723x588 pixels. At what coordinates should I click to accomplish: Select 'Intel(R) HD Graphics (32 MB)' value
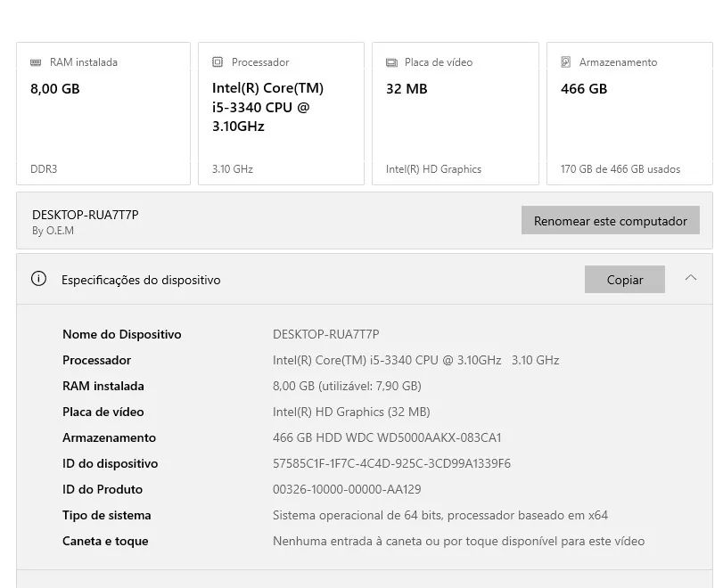[x=351, y=412]
